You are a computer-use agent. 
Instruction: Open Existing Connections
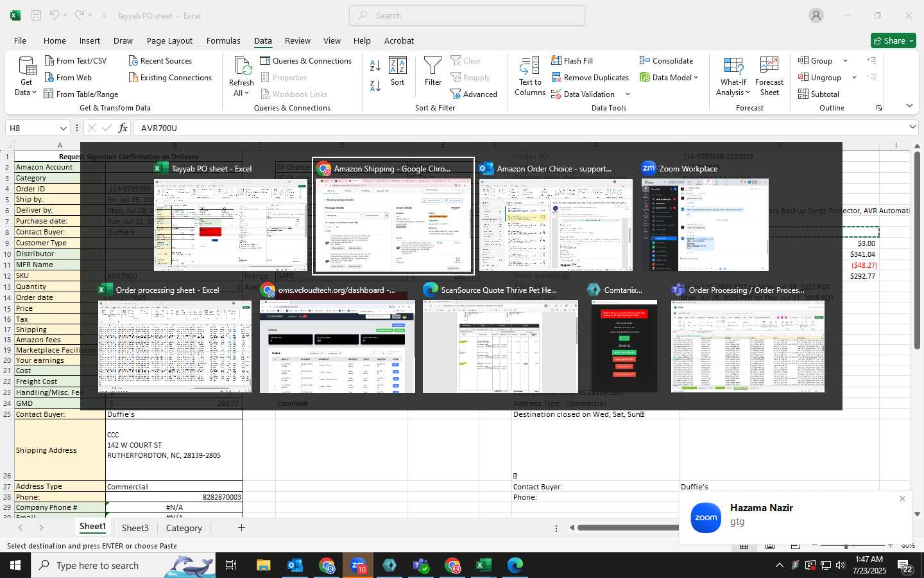[x=170, y=78]
